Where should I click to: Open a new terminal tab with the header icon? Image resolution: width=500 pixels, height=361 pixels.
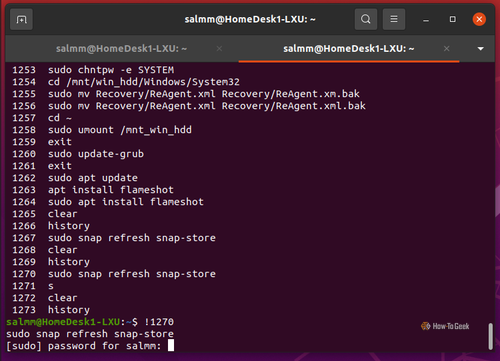[21, 19]
